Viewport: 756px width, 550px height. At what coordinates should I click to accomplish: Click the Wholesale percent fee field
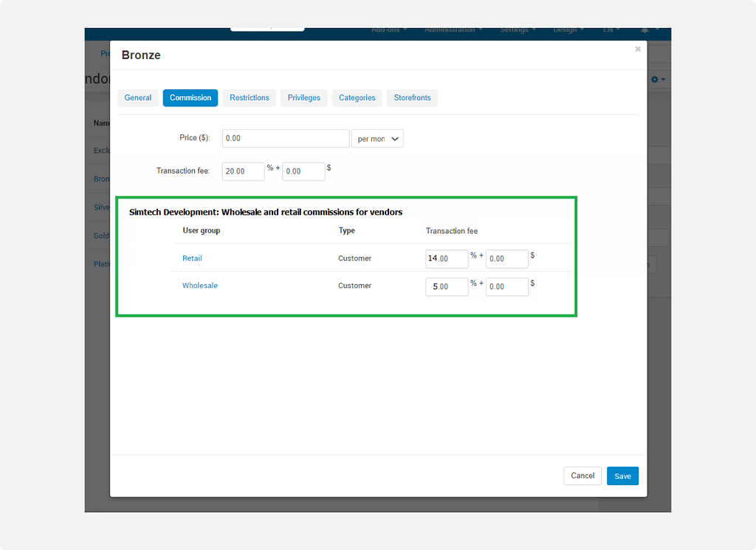pos(447,286)
